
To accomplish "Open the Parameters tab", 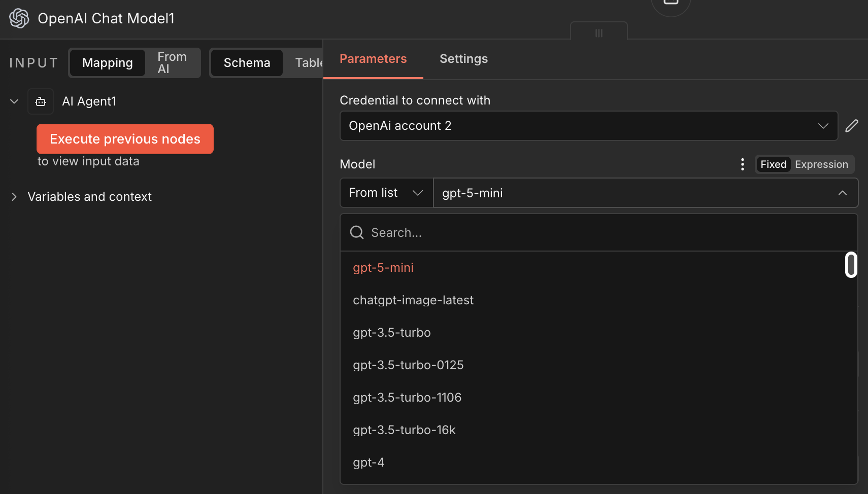I will [x=373, y=59].
